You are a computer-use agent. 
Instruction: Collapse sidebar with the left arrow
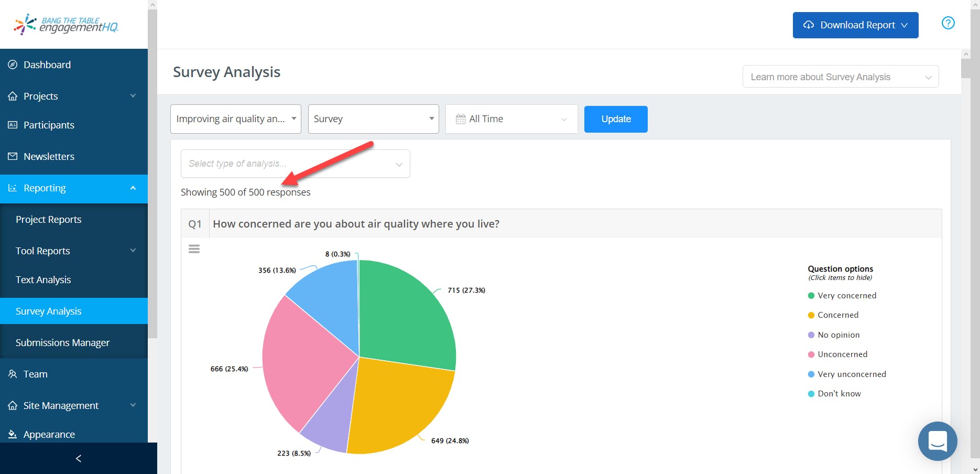click(x=79, y=458)
